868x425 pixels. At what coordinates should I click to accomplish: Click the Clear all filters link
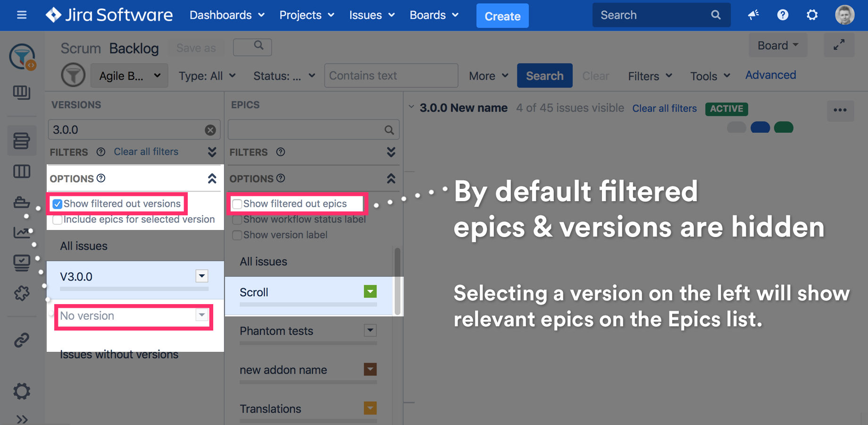tap(664, 108)
